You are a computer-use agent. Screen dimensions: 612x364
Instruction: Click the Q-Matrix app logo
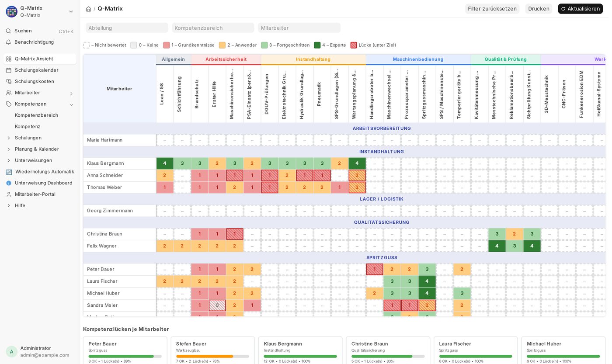pos(11,11)
